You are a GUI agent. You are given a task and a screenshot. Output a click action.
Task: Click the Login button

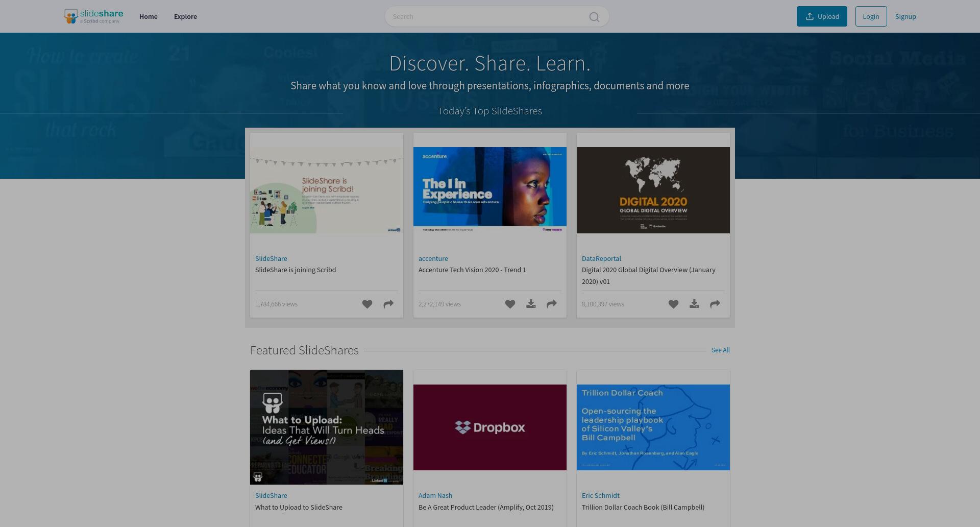click(871, 16)
